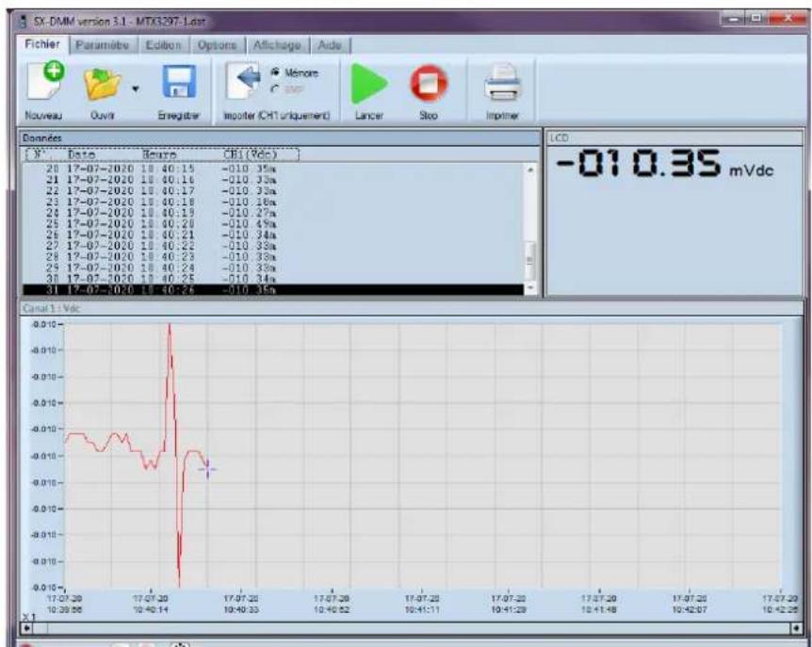Click the graph horizontal scrollbar thumb
Viewport: 812px width, 647px height.
pyautogui.click(x=41, y=628)
